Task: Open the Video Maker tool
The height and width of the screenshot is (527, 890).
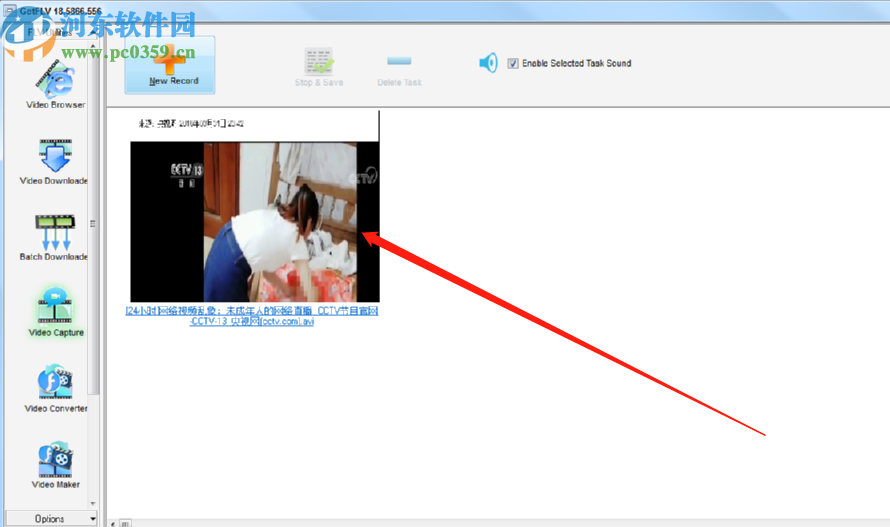Action: tap(55, 466)
